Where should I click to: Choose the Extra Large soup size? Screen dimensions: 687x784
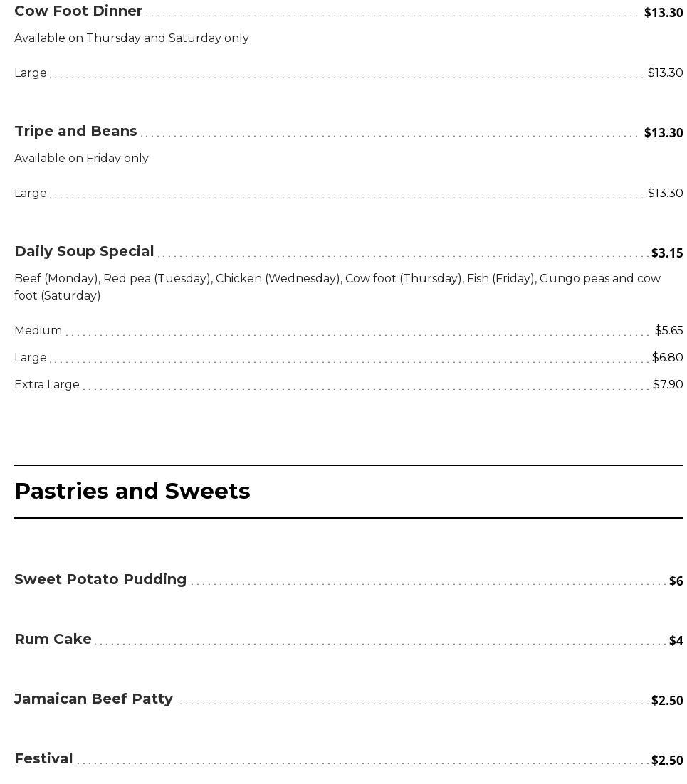pos(47,385)
